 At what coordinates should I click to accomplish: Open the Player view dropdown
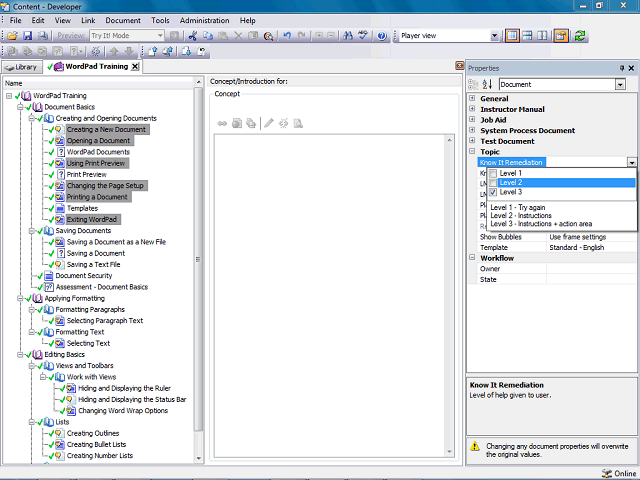click(494, 36)
